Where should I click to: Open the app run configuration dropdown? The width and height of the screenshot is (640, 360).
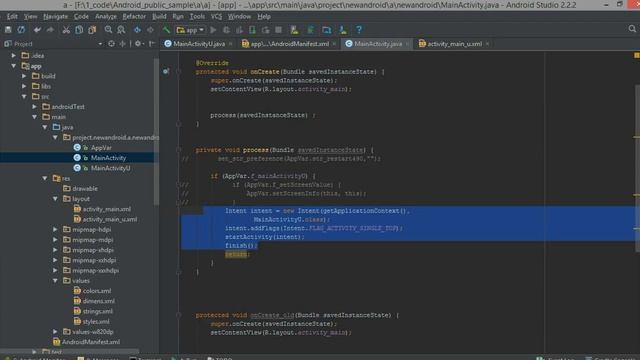(x=190, y=30)
